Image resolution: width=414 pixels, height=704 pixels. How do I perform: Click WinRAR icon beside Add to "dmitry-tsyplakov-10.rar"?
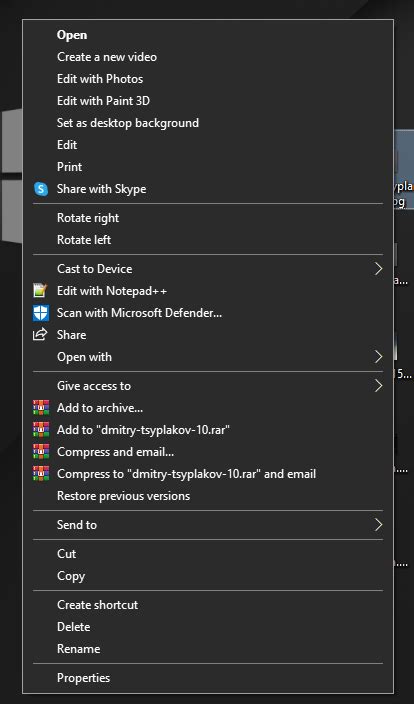tap(41, 430)
